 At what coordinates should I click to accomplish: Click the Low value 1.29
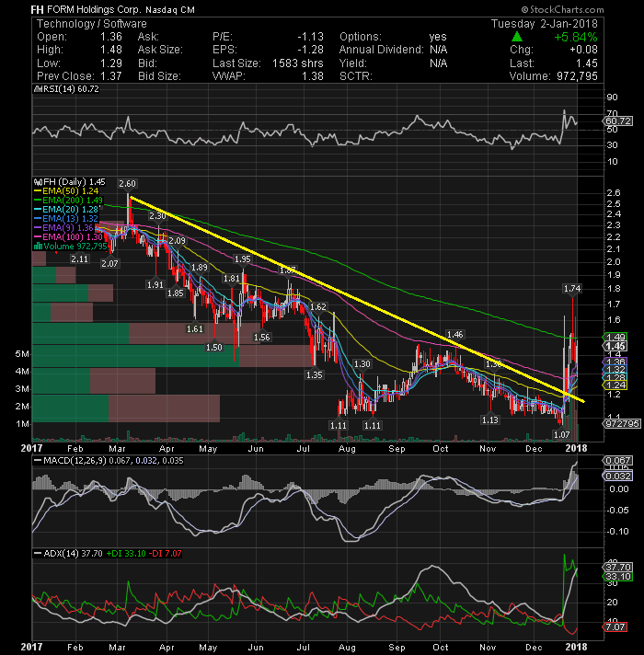pyautogui.click(x=111, y=63)
